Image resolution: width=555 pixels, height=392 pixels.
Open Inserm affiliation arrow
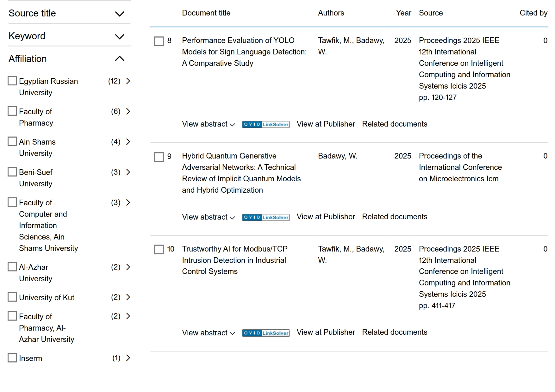coord(128,358)
